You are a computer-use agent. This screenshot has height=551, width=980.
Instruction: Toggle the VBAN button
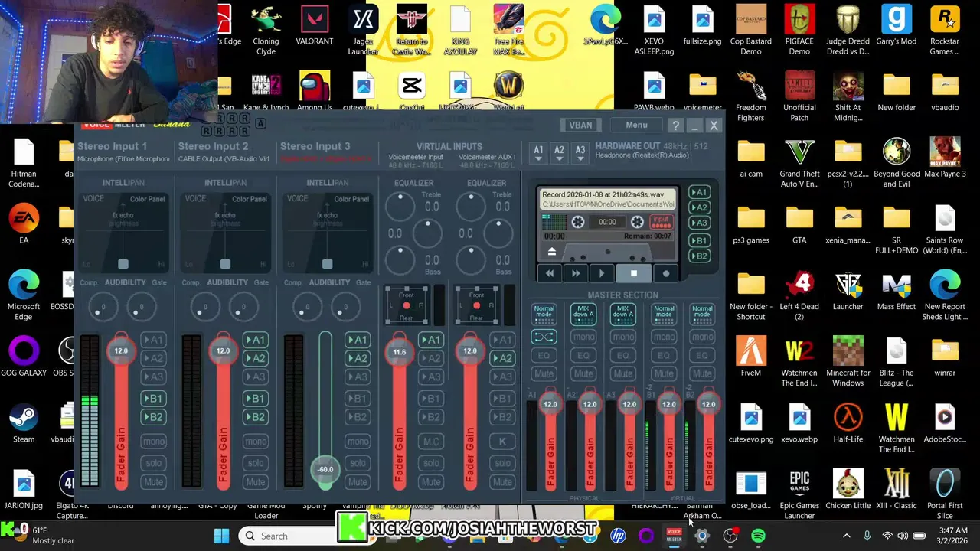tap(580, 126)
